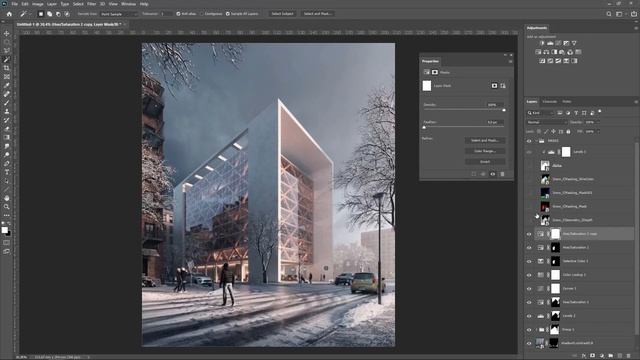
Task: Click the mask Density slider handle
Action: pos(504,110)
